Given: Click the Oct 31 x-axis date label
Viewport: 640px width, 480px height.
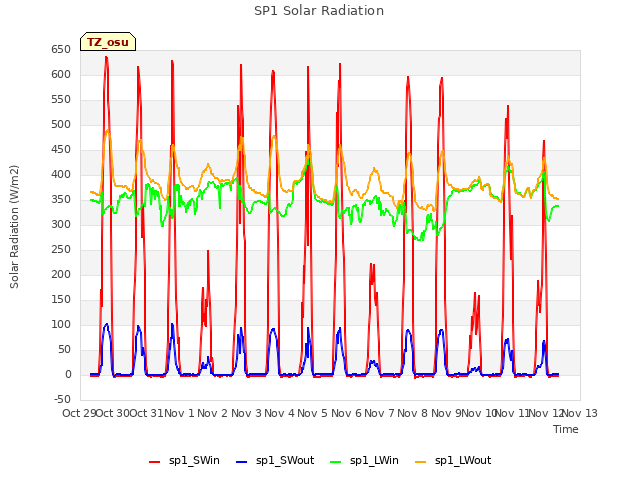Looking at the screenshot, I should [146, 413].
